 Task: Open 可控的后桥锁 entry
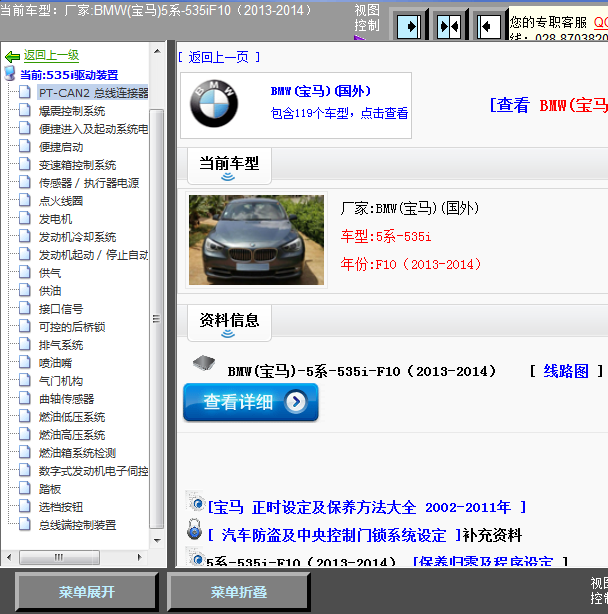click(x=72, y=327)
